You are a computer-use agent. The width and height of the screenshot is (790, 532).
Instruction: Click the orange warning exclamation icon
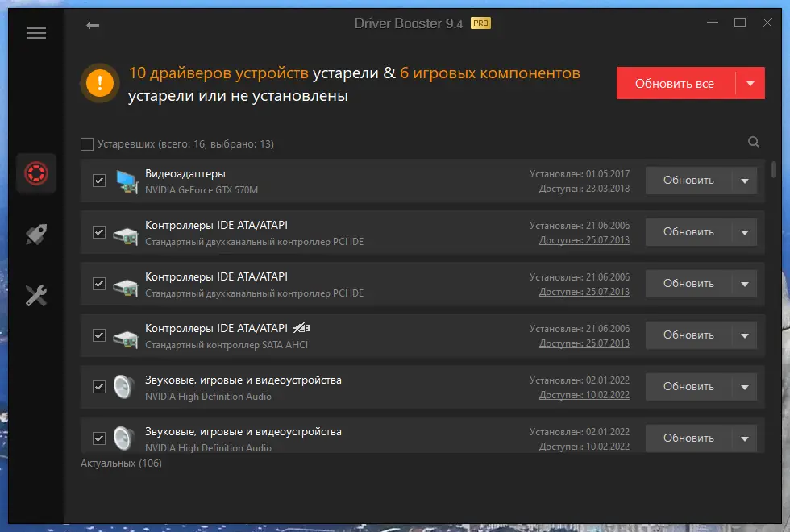click(100, 83)
